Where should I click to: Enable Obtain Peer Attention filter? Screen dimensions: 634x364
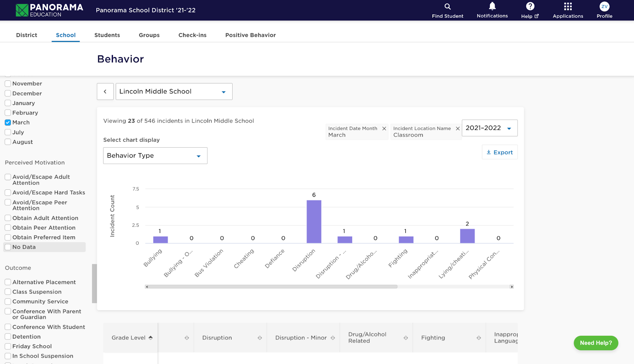pyautogui.click(x=8, y=228)
